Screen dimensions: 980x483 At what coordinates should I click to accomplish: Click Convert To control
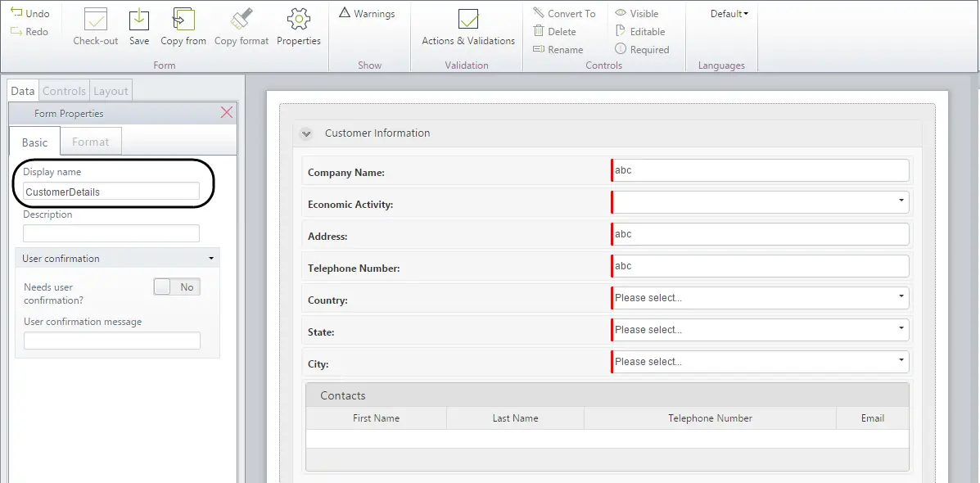click(564, 13)
